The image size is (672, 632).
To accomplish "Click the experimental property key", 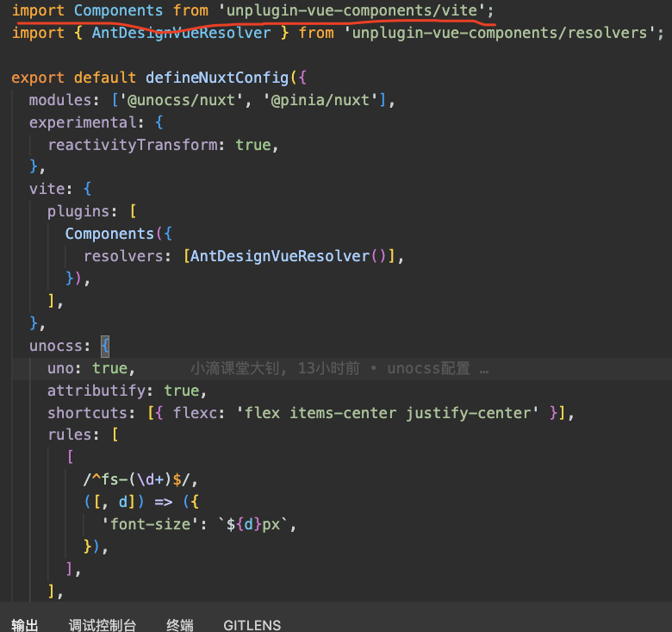I will tap(84, 122).
